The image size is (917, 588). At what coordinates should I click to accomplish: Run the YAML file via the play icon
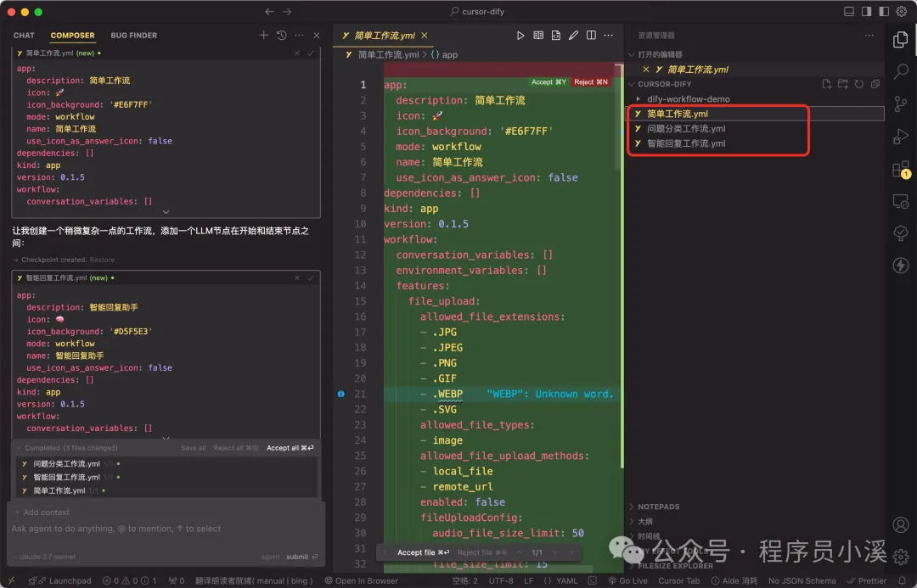tap(520, 35)
